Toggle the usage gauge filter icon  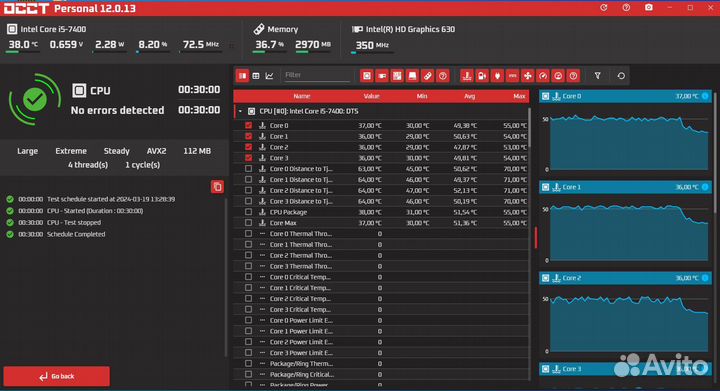(x=543, y=76)
